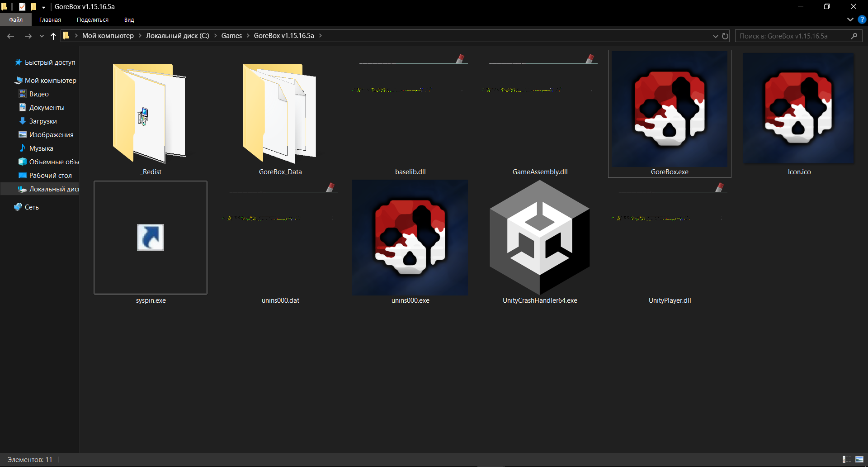
Task: Select the GoreBox_Data folder
Action: [280, 114]
